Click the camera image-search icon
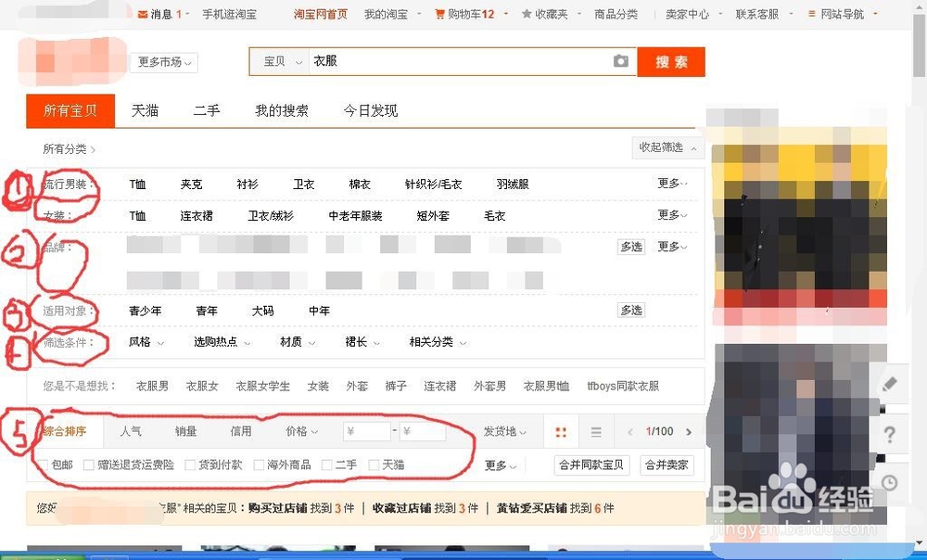 pos(620,61)
